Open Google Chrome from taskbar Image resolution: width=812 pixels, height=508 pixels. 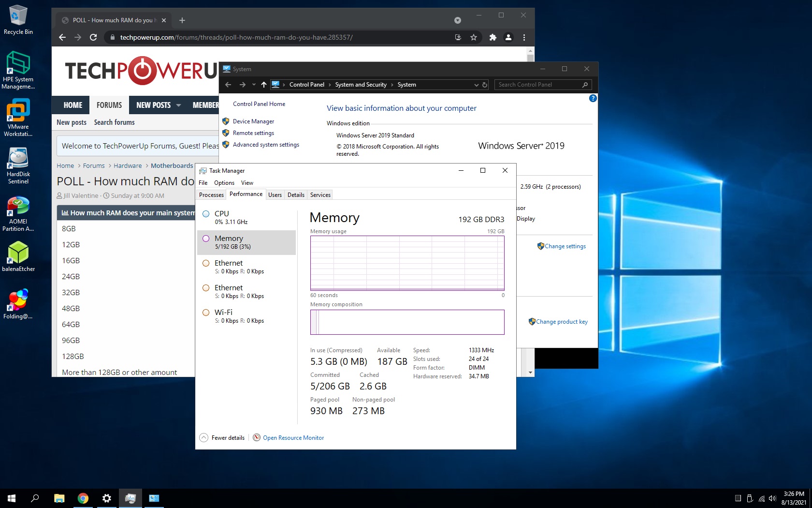point(83,498)
